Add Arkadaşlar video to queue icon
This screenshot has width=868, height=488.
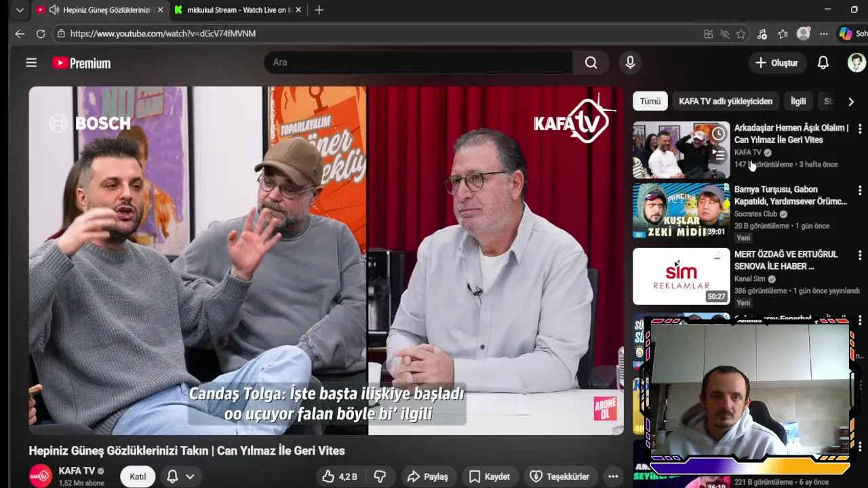pos(718,156)
